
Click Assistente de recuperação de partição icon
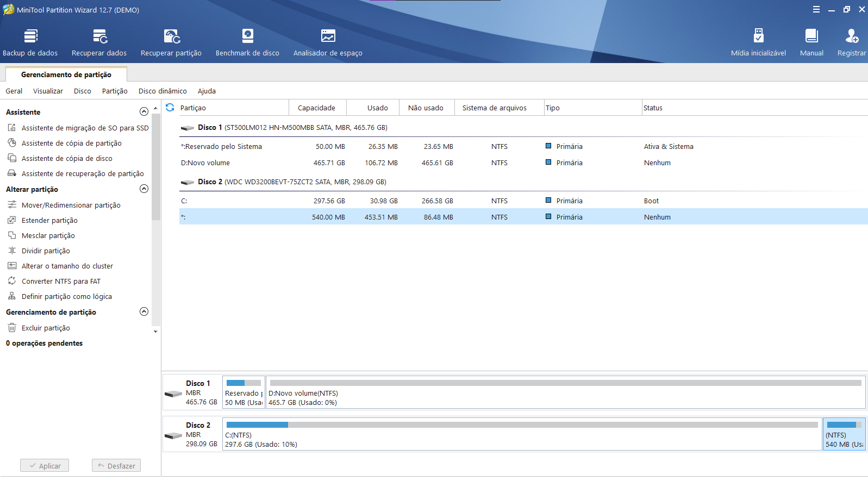click(x=12, y=173)
